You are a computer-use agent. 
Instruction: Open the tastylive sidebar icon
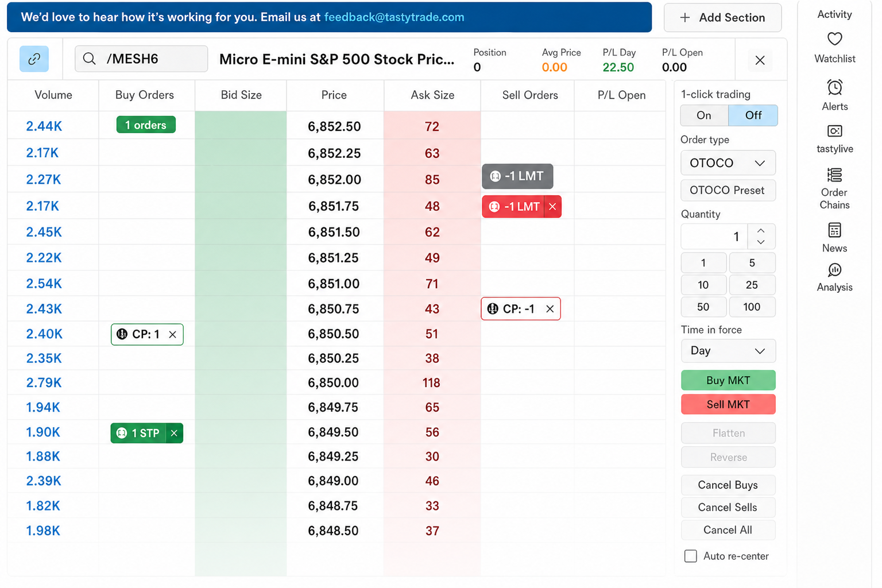coord(834,131)
